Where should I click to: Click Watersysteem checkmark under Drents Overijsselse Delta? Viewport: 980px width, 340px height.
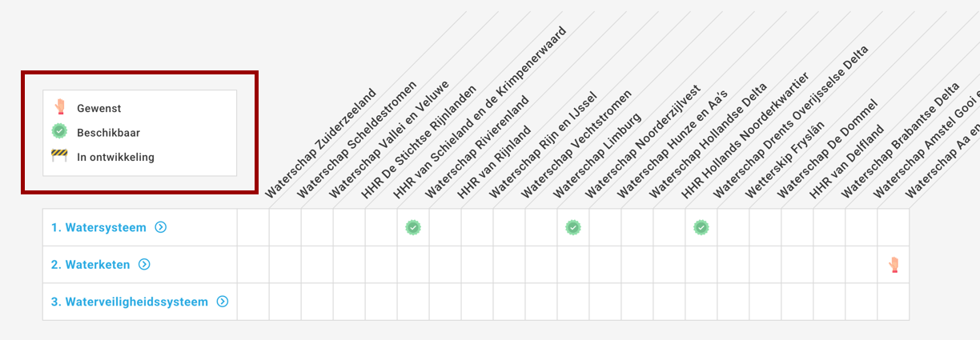coord(701,228)
